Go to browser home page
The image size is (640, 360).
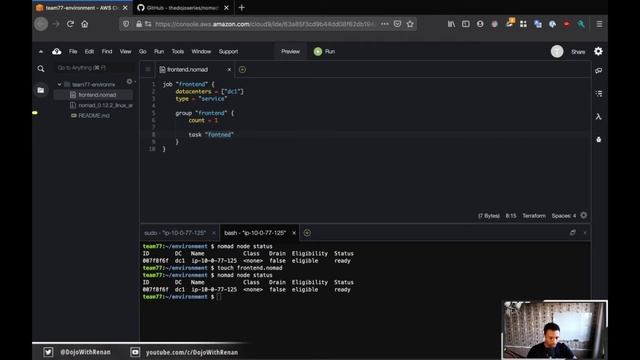click(x=84, y=24)
